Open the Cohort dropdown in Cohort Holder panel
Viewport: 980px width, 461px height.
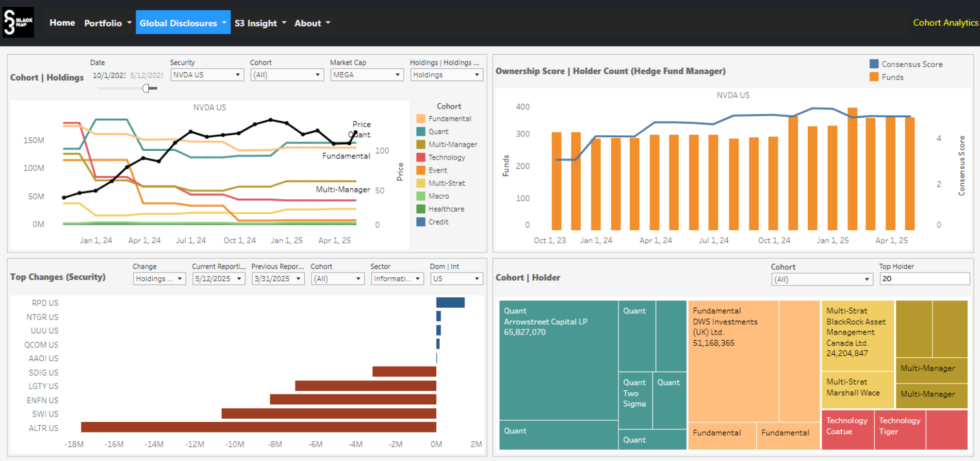(x=822, y=279)
